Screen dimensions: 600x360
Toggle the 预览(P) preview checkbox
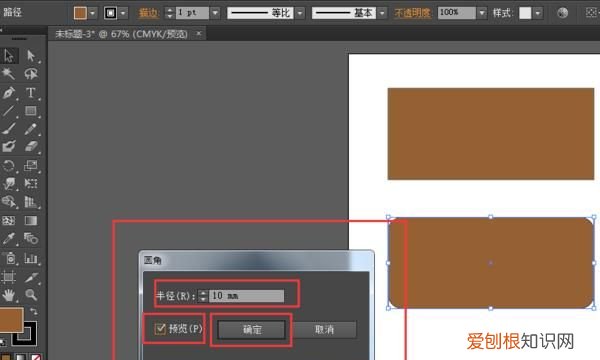click(160, 329)
